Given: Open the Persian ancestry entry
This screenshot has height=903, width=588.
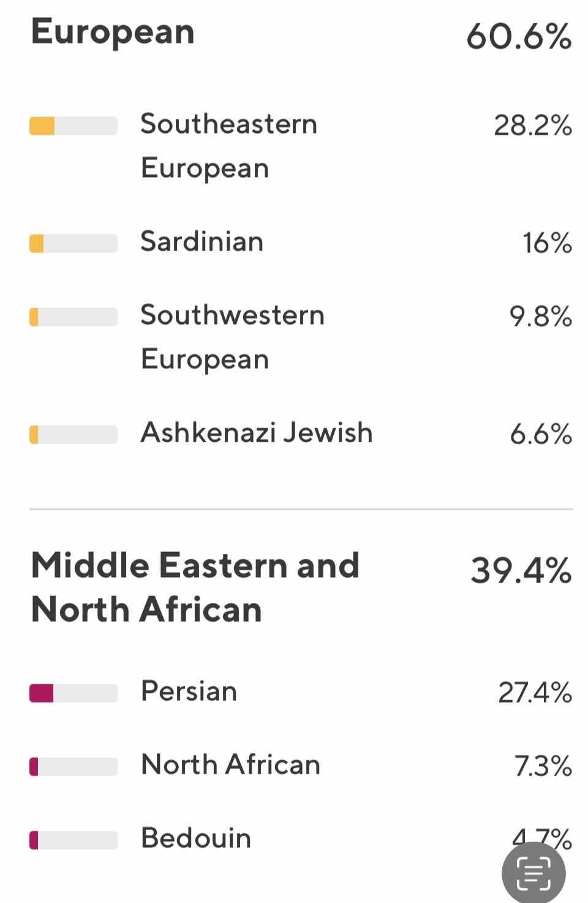Looking at the screenshot, I should coord(301,692).
